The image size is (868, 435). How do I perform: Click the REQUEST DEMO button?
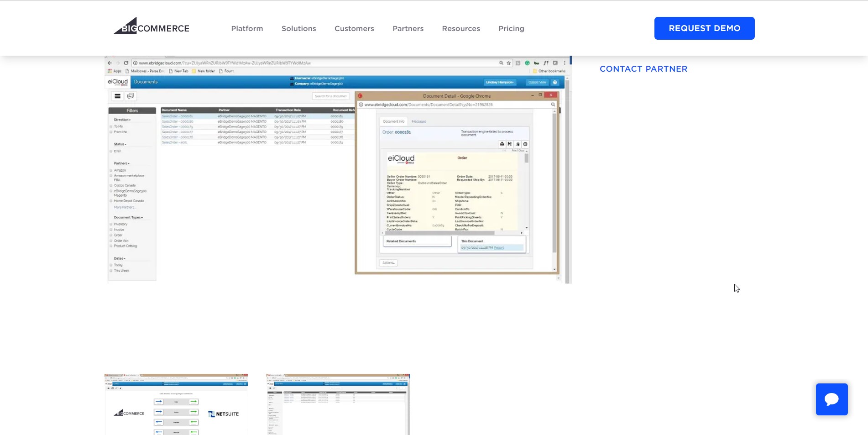pos(704,28)
